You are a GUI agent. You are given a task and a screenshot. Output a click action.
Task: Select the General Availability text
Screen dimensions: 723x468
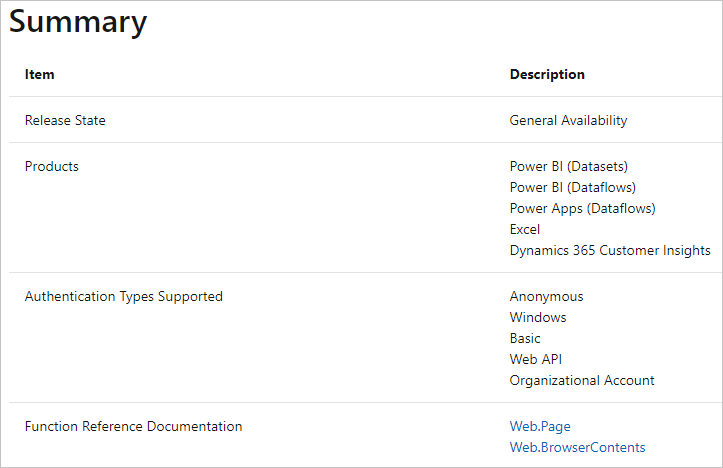tap(568, 120)
